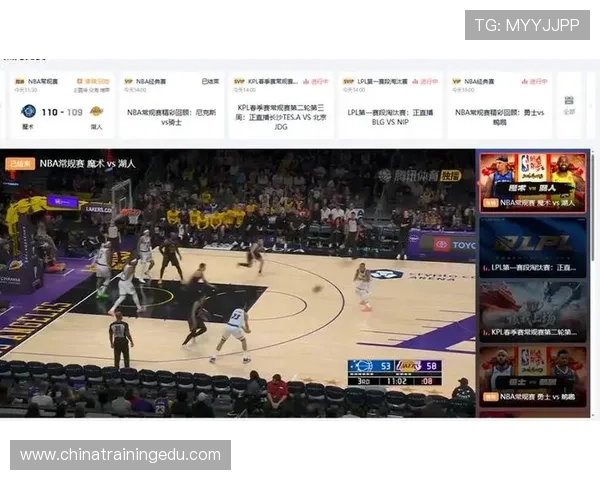Open the NBA经典赛 尼克斯 vs 骑士 replay card
The width and height of the screenshot is (600, 480).
(171, 105)
